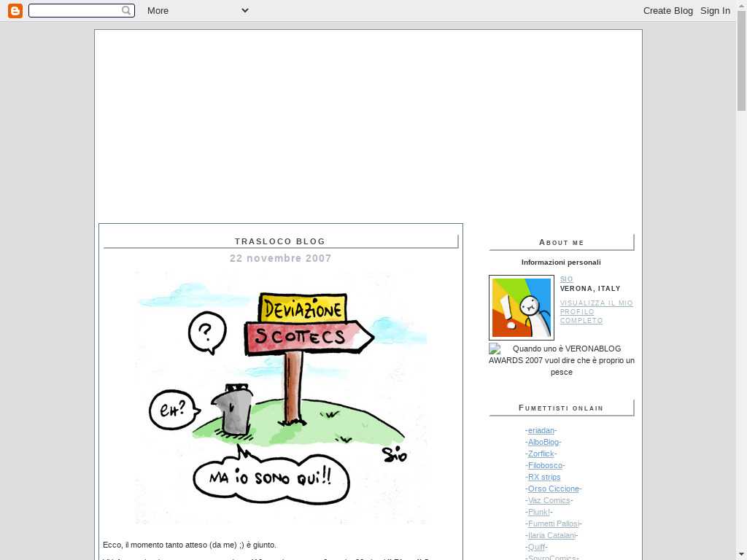Open the Orso Ciccione link
This screenshot has width=747, height=560.
coord(553,489)
